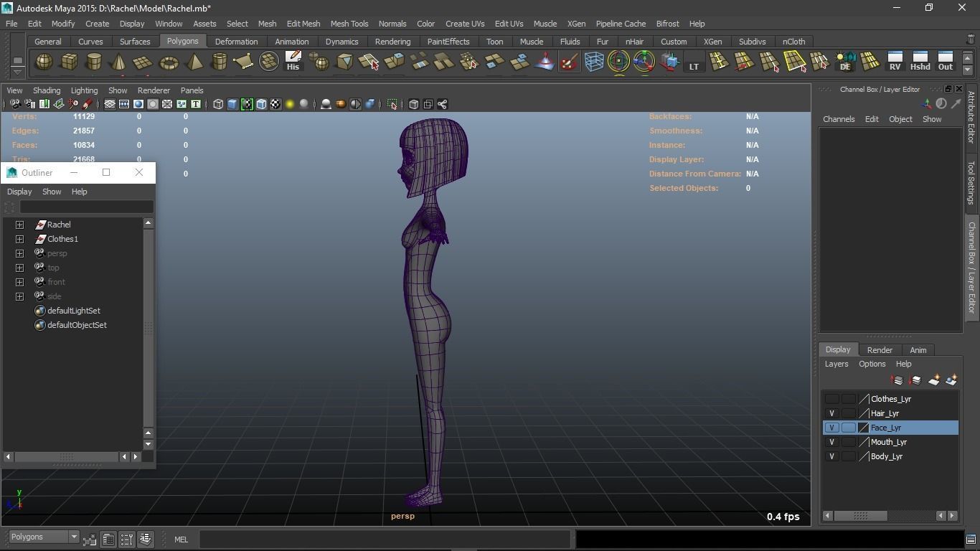Click the DE shelf button
Screen dimensions: 980x551
[845, 62]
